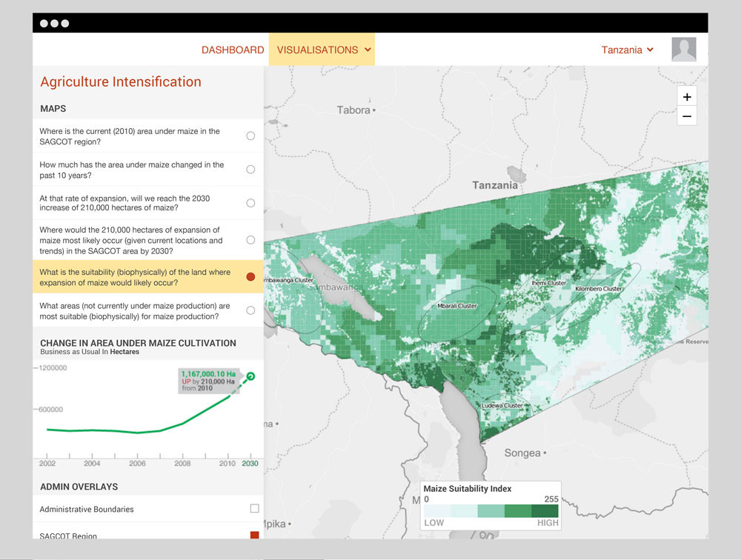
Task: Click the Change in Area Under Maize Cultivation title
Action: (x=138, y=343)
